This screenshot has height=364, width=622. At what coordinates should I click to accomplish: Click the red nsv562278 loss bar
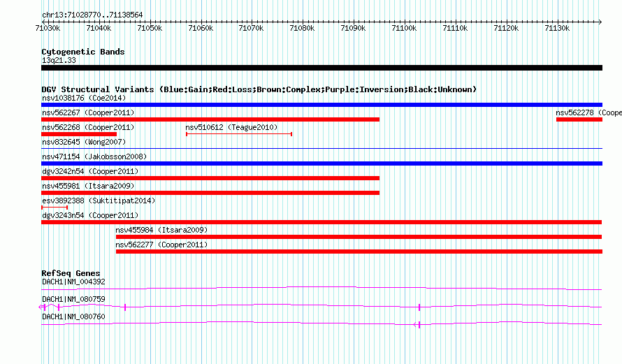[x=579, y=119]
